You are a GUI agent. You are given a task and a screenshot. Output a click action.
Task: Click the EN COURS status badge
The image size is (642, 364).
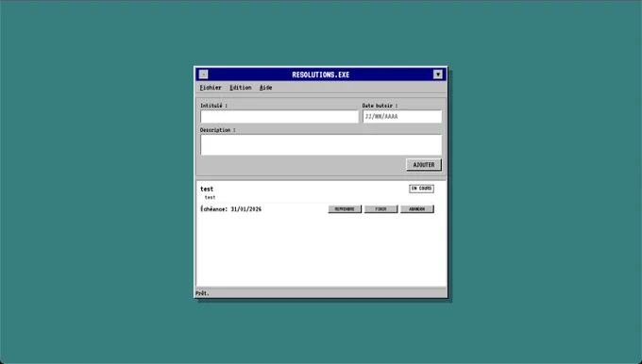pos(421,189)
